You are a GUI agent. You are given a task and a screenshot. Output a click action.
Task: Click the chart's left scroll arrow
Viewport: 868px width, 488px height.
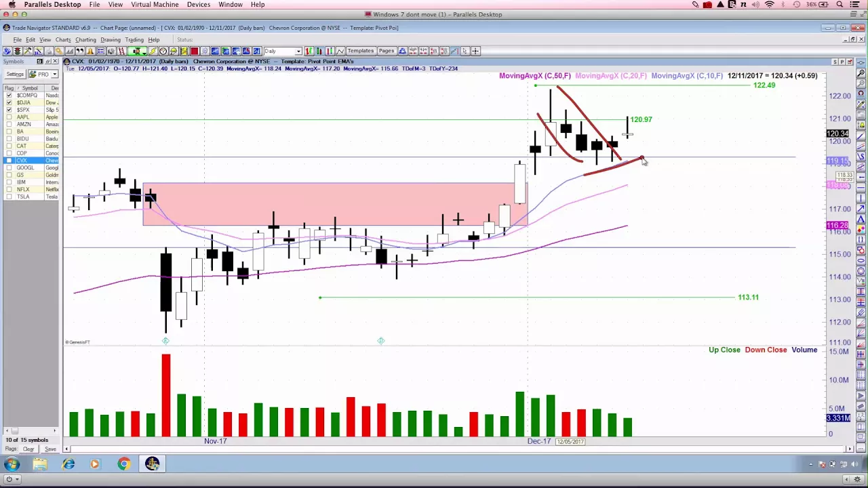(67, 449)
